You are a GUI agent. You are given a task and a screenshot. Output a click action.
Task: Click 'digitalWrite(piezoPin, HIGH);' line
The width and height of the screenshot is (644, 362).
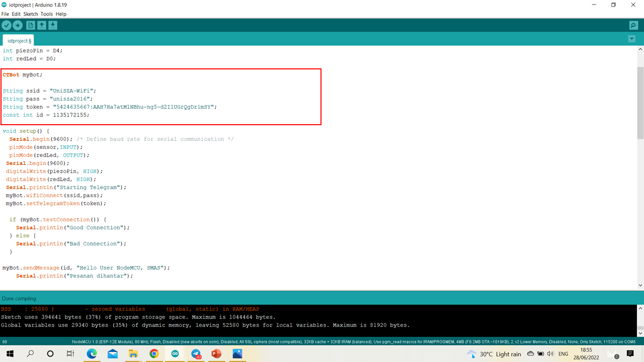(x=54, y=171)
